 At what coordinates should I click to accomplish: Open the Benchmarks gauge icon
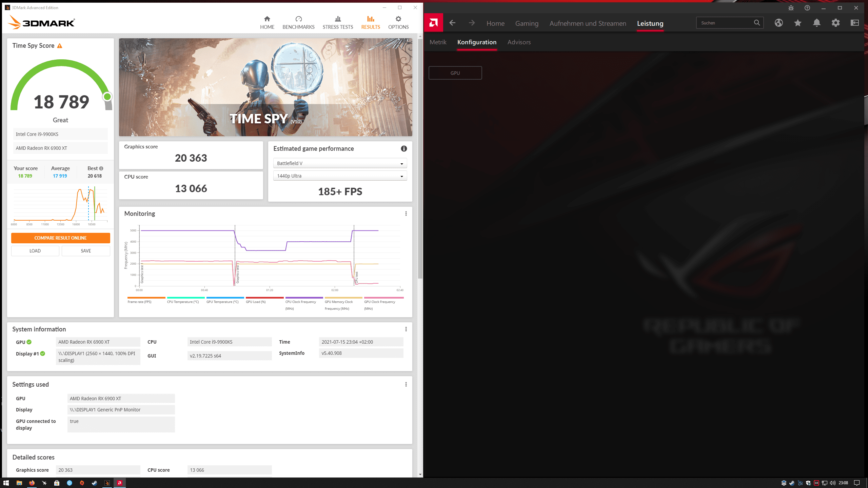click(x=298, y=19)
